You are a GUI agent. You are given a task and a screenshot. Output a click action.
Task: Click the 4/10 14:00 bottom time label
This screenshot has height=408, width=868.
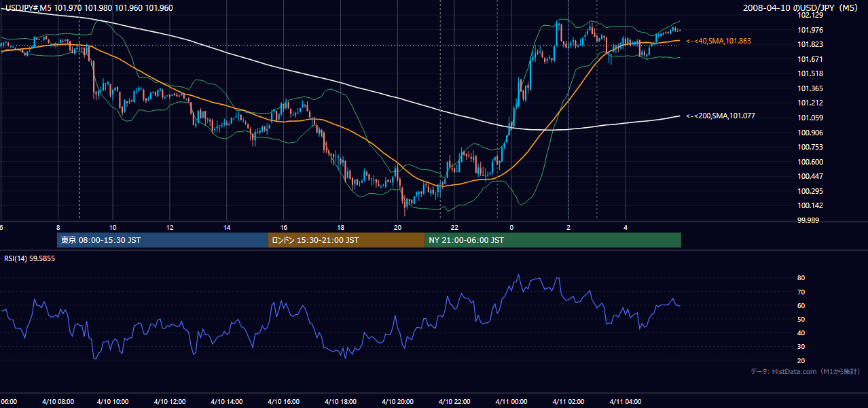pos(225,401)
